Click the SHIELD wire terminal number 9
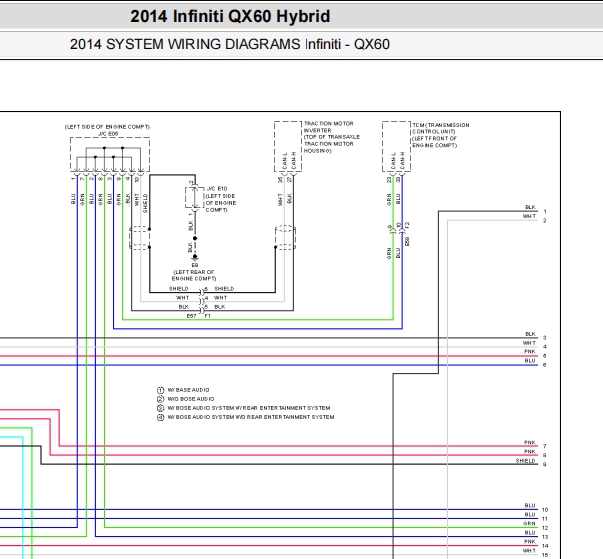The height and width of the screenshot is (559, 603). [x=545, y=464]
